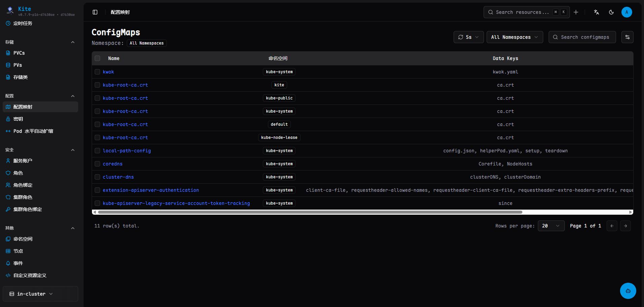Check kube-root-ca.crt kube-public row checkbox
This screenshot has width=644, height=307.
tap(97, 98)
